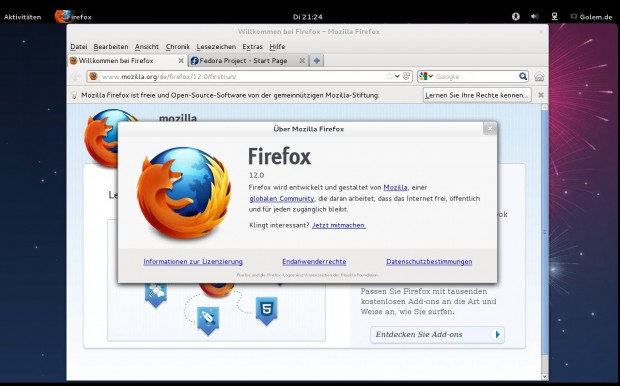Open the Bearbeiten menu
Viewport: 620px width, 386px height.
pyautogui.click(x=111, y=47)
